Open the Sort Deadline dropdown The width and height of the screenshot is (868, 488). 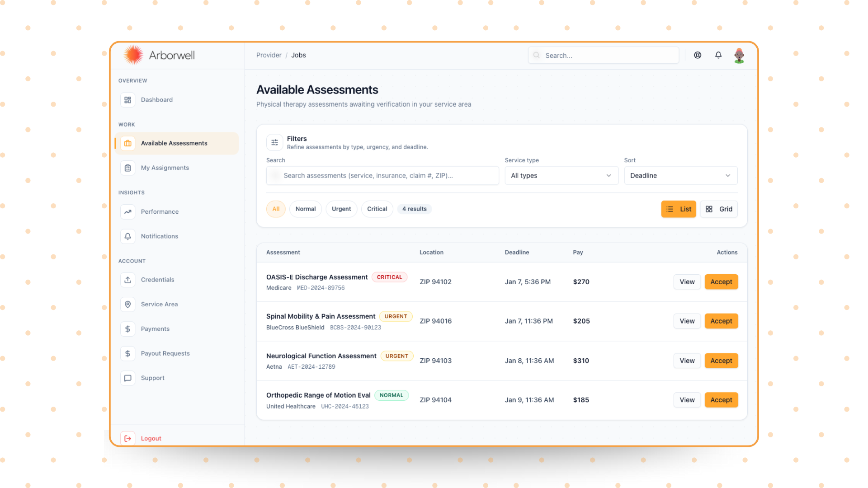680,176
